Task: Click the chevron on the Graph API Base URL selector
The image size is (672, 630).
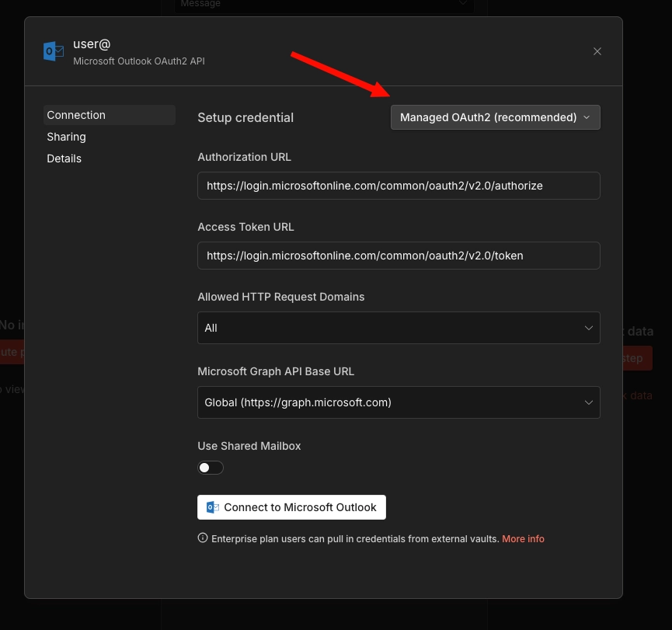Action: point(588,402)
